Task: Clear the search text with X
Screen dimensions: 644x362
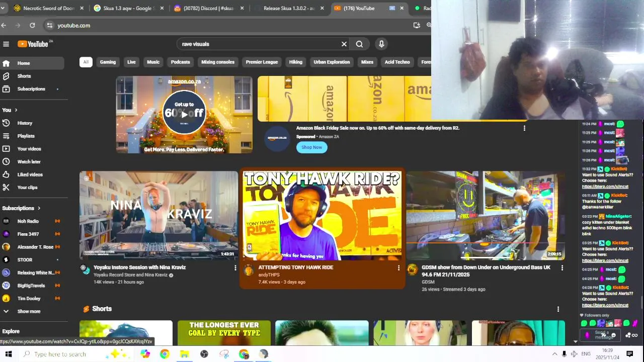Action: 344,44
